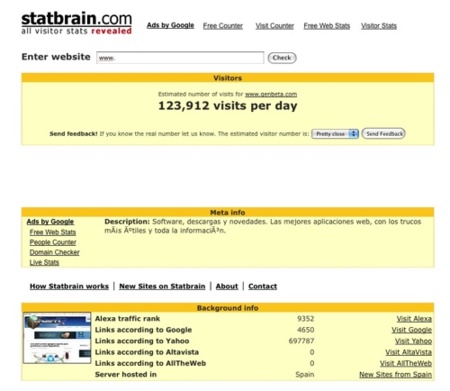The image size is (450, 391).
Task: Click the Server hosted in Spain value
Action: pyautogui.click(x=305, y=375)
